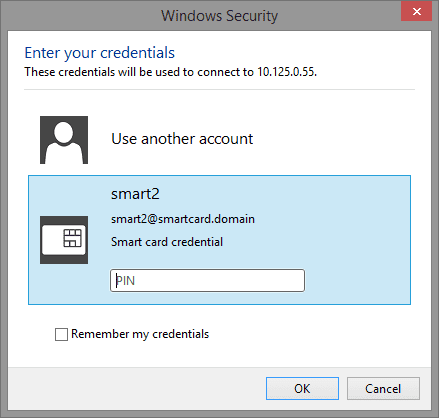
Task: Close the Windows Security dialog
Action: 417,12
